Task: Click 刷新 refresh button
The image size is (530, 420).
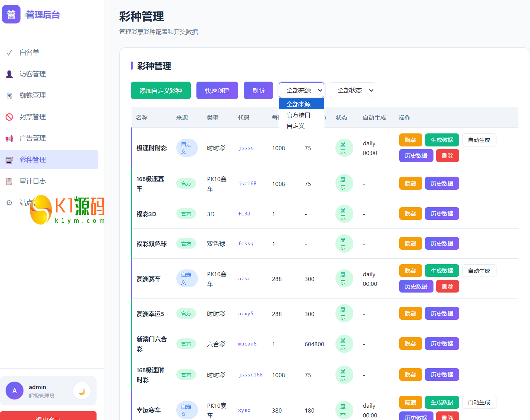Action: pos(258,91)
